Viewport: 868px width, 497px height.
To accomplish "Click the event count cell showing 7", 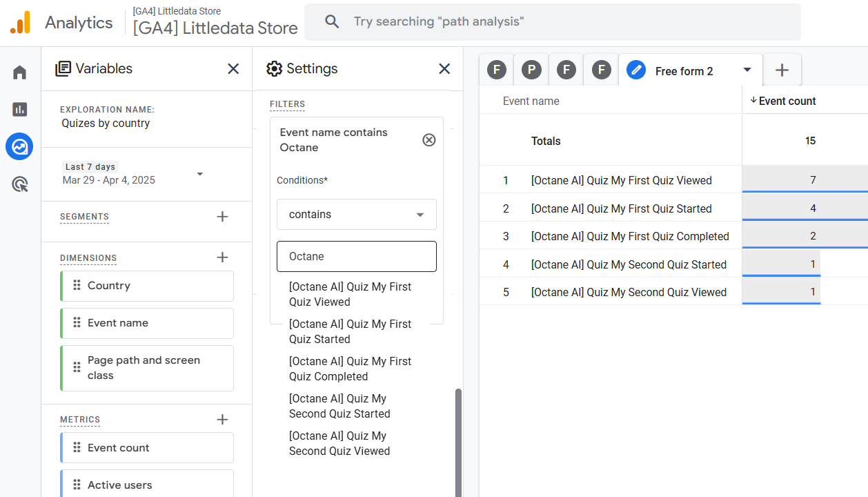I will click(x=805, y=180).
